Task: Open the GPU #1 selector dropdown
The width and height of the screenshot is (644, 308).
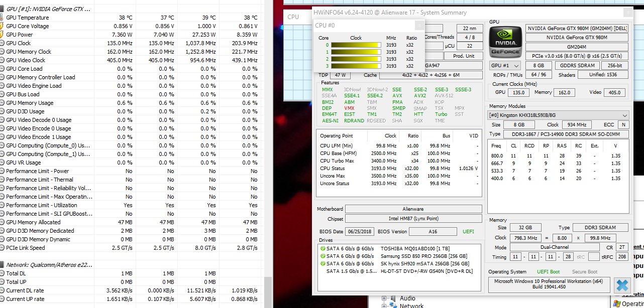Action: click(505, 66)
